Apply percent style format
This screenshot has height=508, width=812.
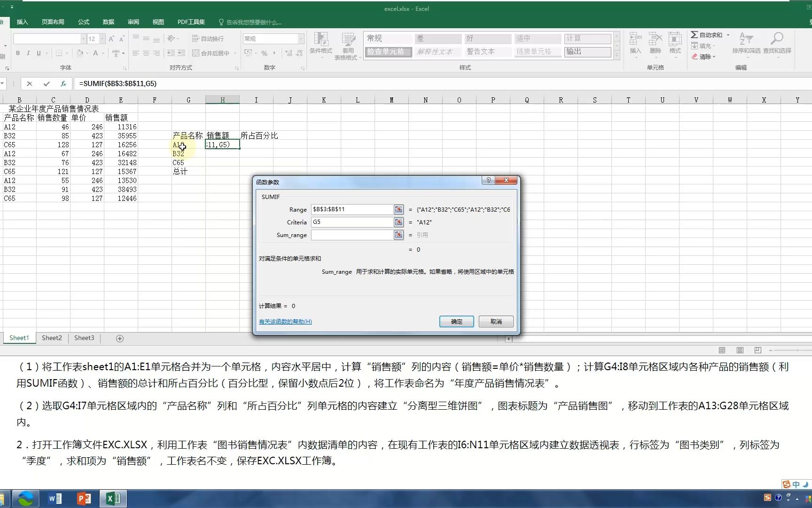tap(265, 53)
